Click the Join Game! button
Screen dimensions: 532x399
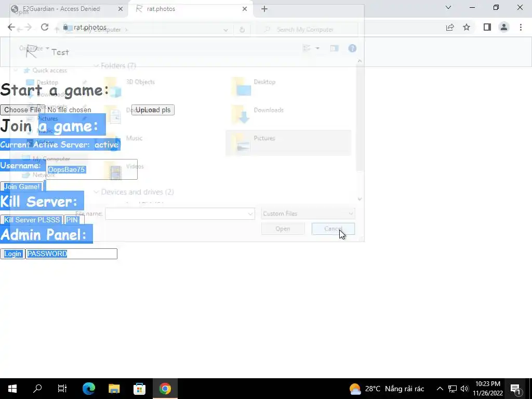click(x=22, y=187)
